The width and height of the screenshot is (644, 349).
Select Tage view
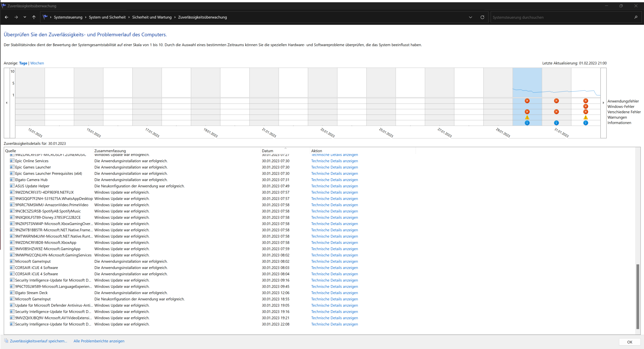[23, 63]
